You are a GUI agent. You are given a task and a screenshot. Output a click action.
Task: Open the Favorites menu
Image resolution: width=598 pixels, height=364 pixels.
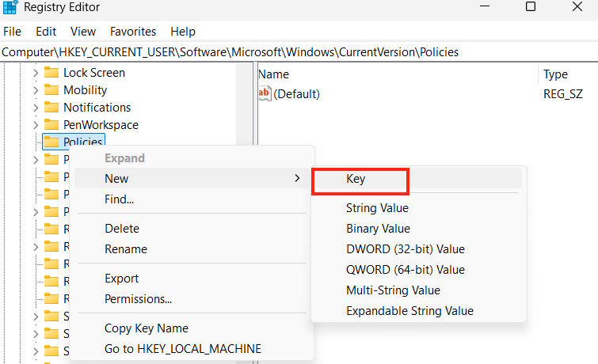click(x=133, y=31)
